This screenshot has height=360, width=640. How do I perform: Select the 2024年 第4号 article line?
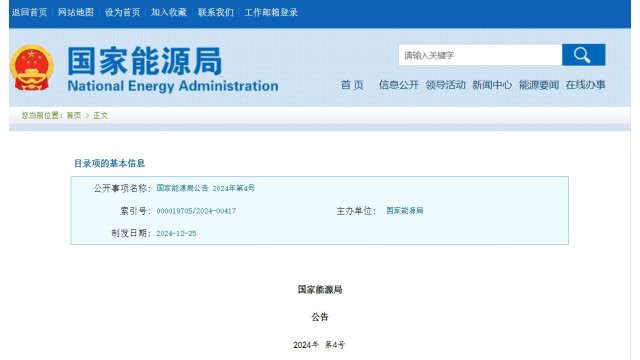[319, 345]
